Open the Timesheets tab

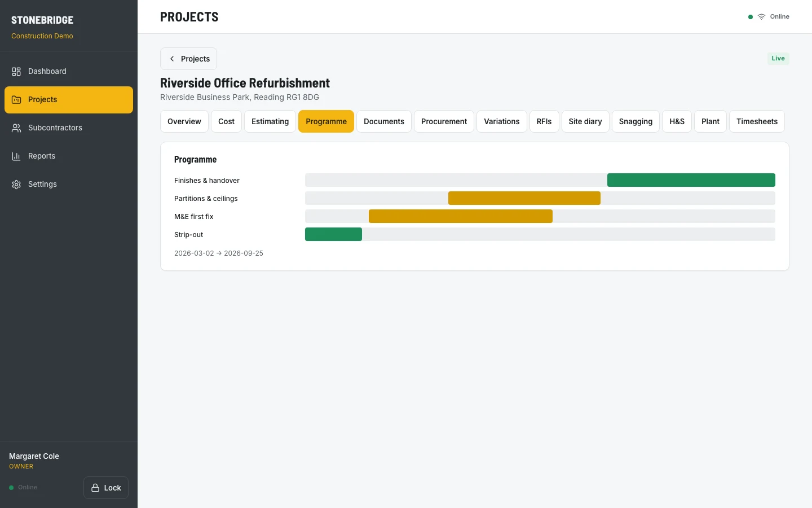[757, 121]
